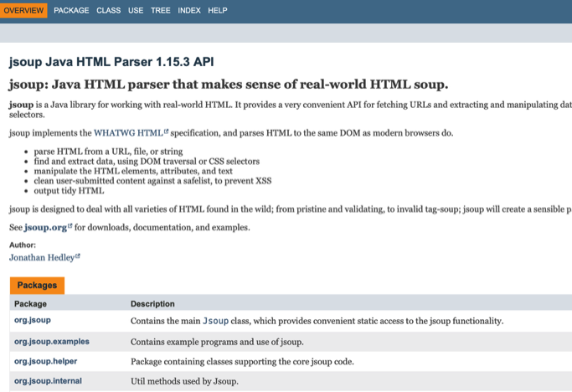
Task: Open the INDEX page from navbar
Action: click(x=189, y=11)
